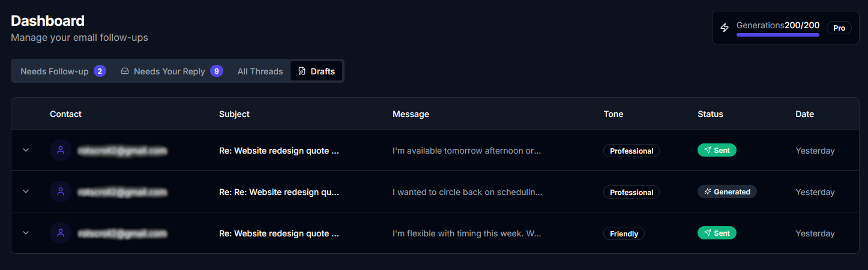Expand the first email draft row
868x270 pixels.
pos(26,150)
